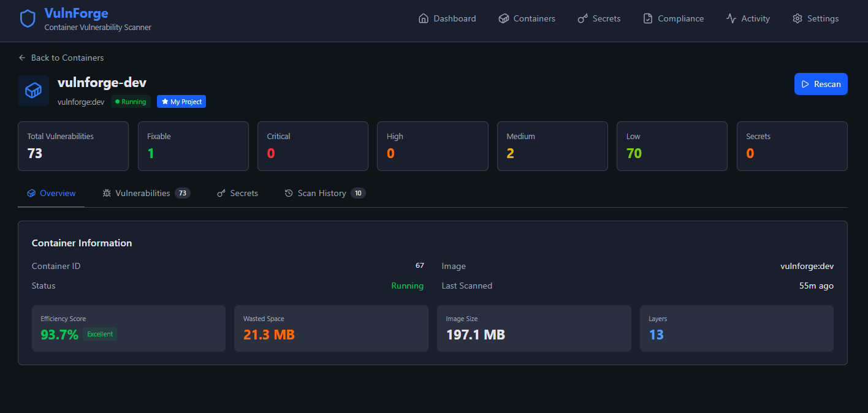Click the Activity pulse icon
Viewport: 868px width, 413px height.
coord(731,18)
